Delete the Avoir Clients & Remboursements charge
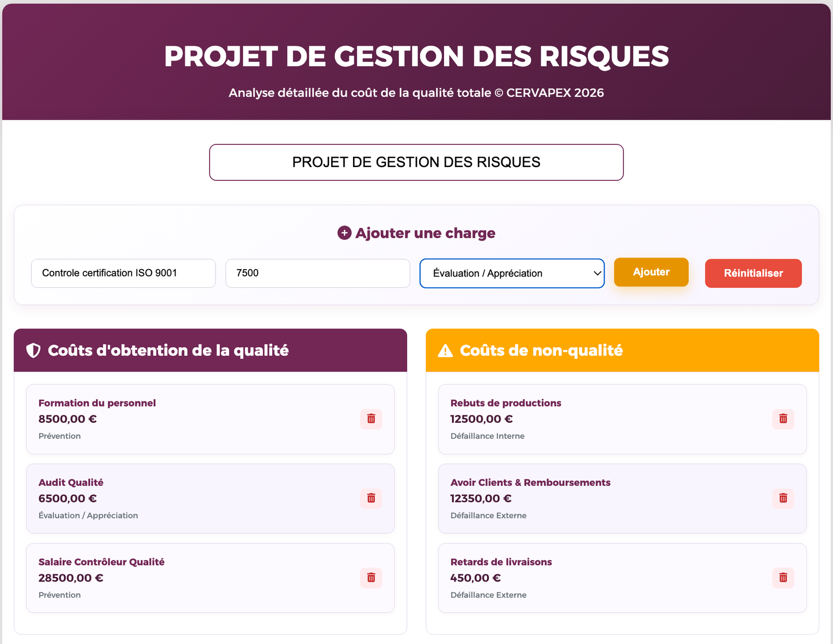 [x=782, y=498]
